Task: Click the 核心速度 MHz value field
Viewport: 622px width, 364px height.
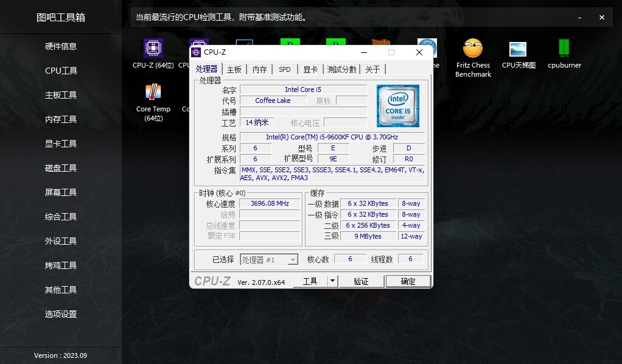Action: 270,203
